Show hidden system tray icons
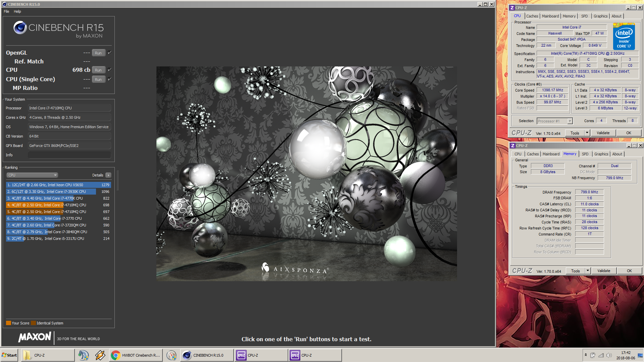Viewport: 644px width, 362px height. pyautogui.click(x=586, y=355)
